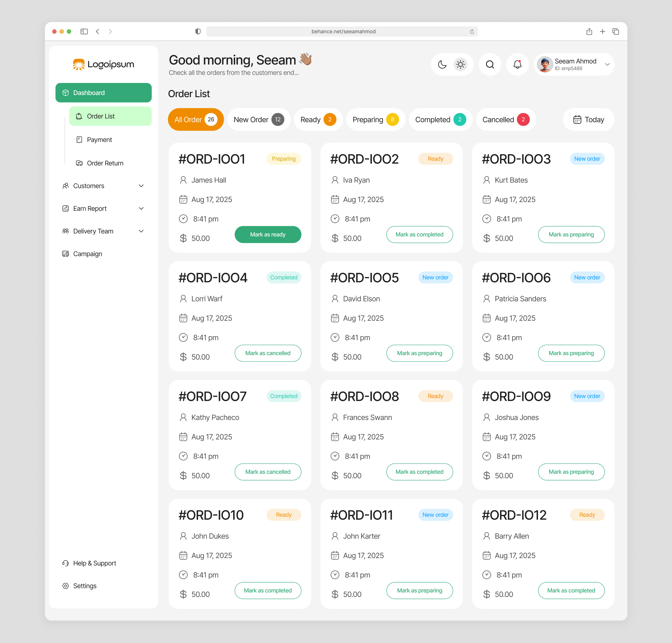Select the sun icon for light mode
This screenshot has width=672, height=643.
point(460,64)
